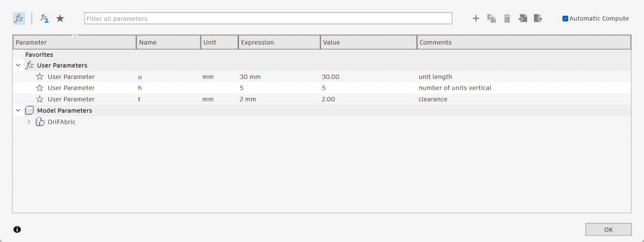Expand the OriFAbric component node
This screenshot has height=242, width=644.
tap(29, 122)
